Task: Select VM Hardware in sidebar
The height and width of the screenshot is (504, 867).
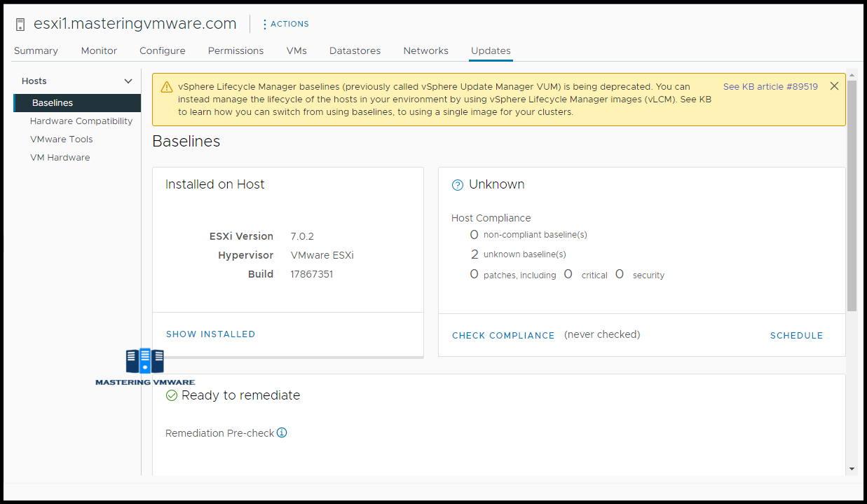Action: [x=60, y=158]
